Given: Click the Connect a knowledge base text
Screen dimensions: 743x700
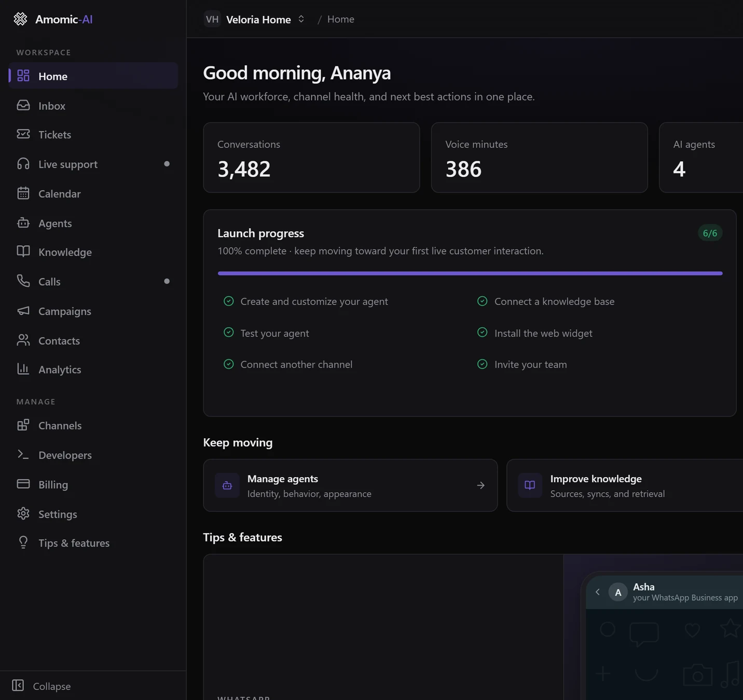Looking at the screenshot, I should point(554,301).
